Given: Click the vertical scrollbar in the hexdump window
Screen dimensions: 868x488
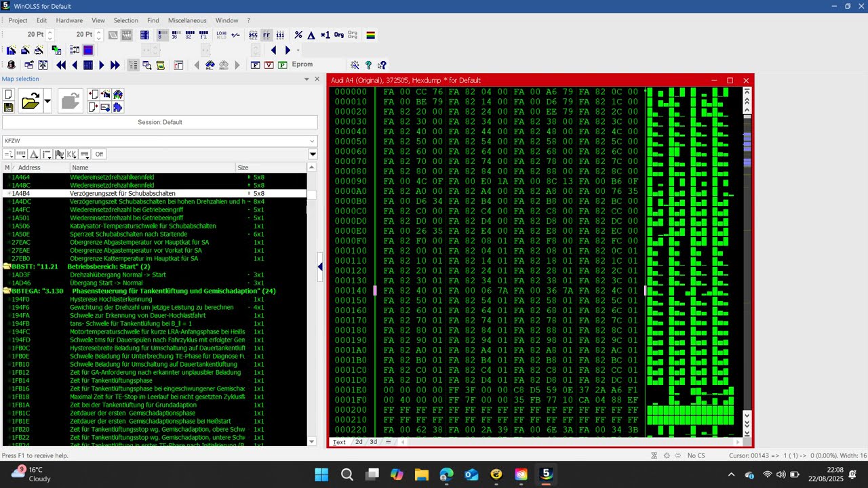Looking at the screenshot, I should tap(747, 263).
